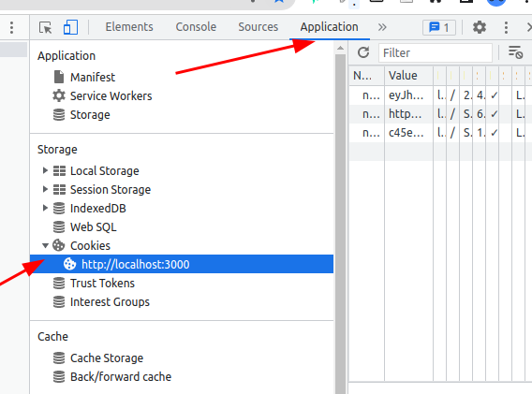Select Web SQL entry
Viewport: 532px width, 394px height.
[x=94, y=226]
